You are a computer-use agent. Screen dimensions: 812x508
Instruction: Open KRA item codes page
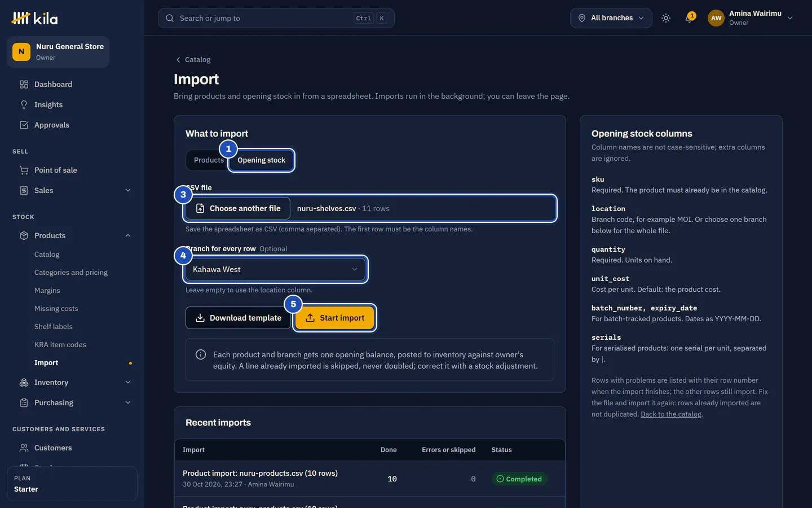pos(60,344)
